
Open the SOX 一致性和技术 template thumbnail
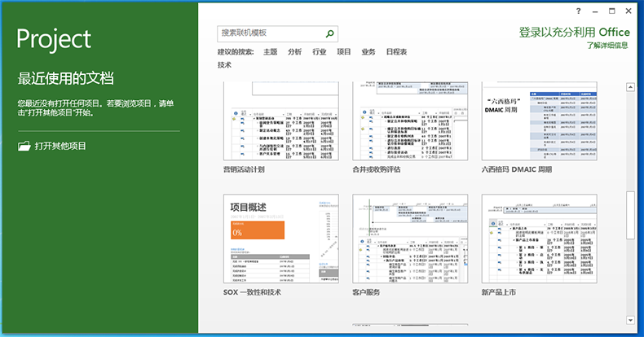pyautogui.click(x=281, y=239)
